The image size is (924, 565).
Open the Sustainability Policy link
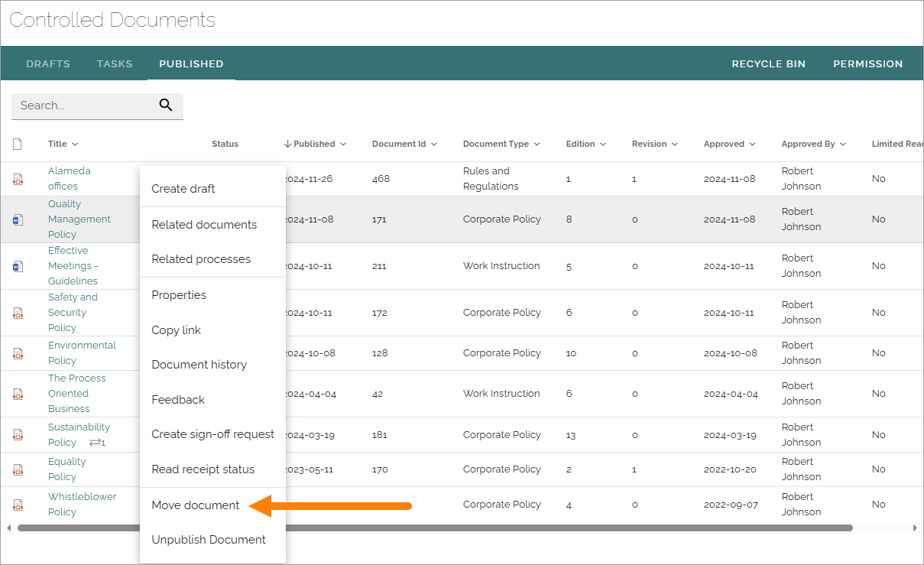tap(79, 435)
